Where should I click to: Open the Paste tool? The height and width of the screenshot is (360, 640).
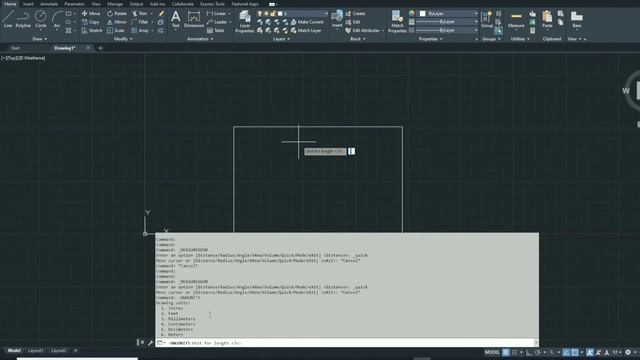click(547, 19)
